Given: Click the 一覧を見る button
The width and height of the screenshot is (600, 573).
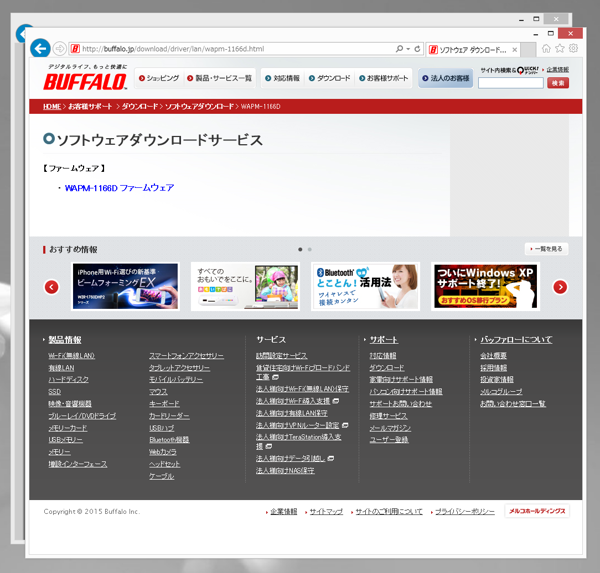Looking at the screenshot, I should pyautogui.click(x=546, y=249).
